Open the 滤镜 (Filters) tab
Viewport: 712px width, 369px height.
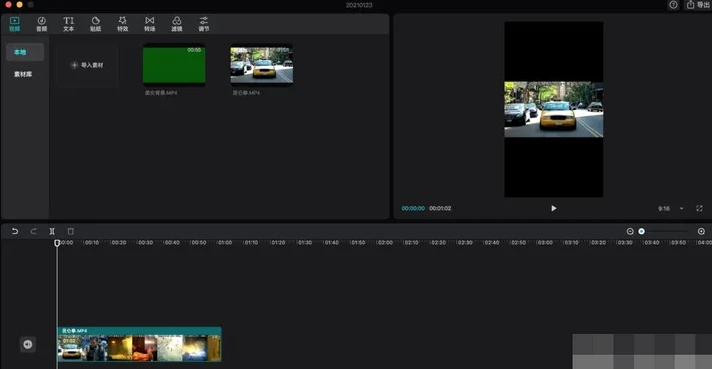[177, 24]
